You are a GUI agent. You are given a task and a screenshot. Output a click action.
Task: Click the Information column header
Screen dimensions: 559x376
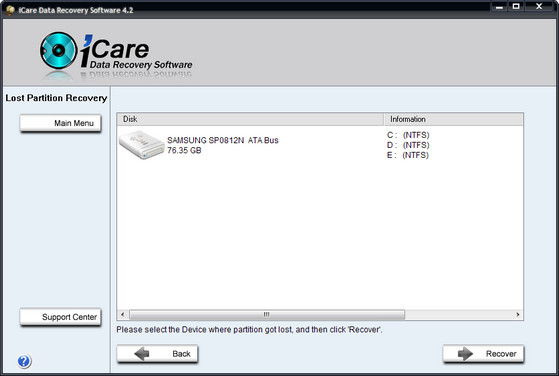(454, 119)
